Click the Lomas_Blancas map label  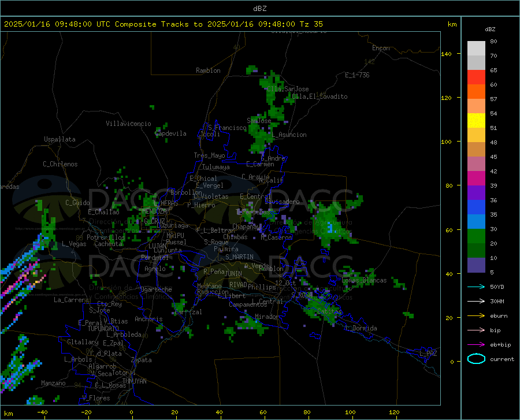point(364,280)
